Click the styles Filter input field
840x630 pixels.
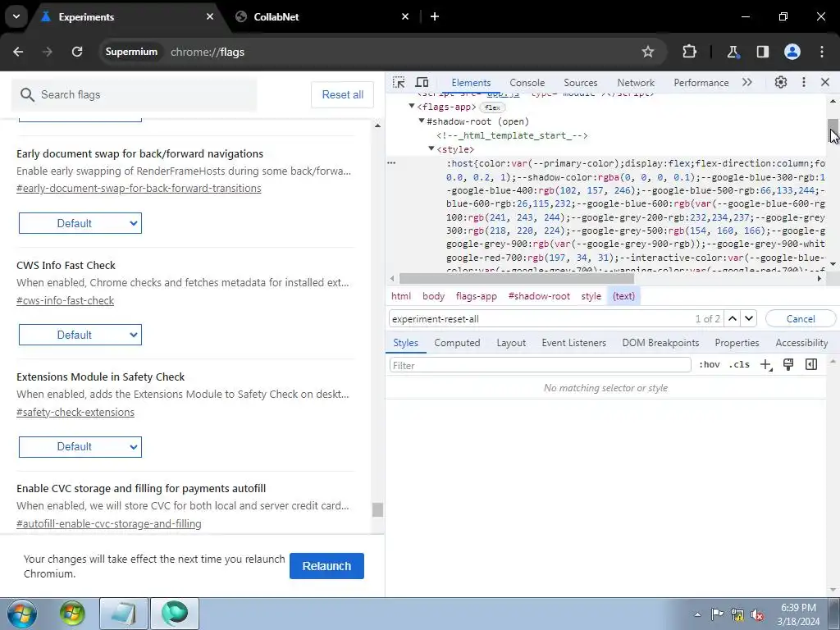pos(540,365)
